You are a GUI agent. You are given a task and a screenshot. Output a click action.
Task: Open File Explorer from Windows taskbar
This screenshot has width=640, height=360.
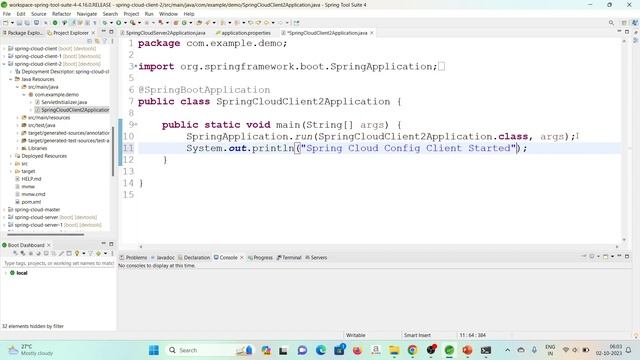click(394, 350)
